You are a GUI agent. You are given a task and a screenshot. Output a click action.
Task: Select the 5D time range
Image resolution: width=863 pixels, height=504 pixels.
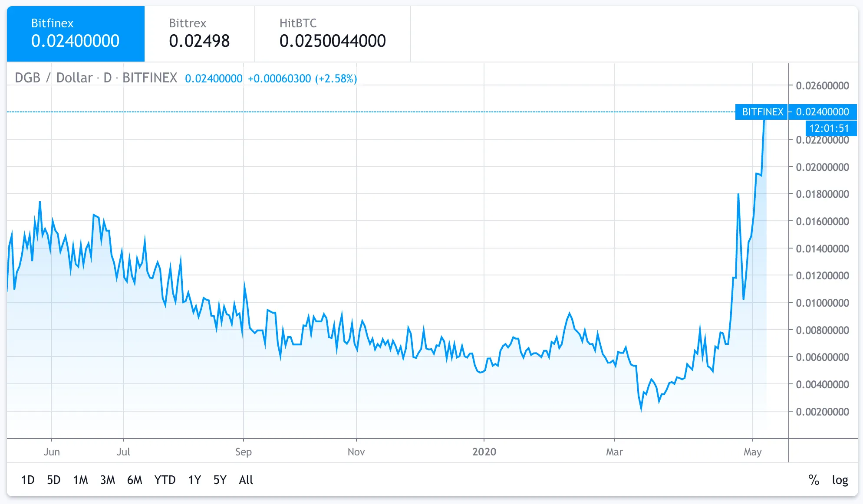click(54, 480)
